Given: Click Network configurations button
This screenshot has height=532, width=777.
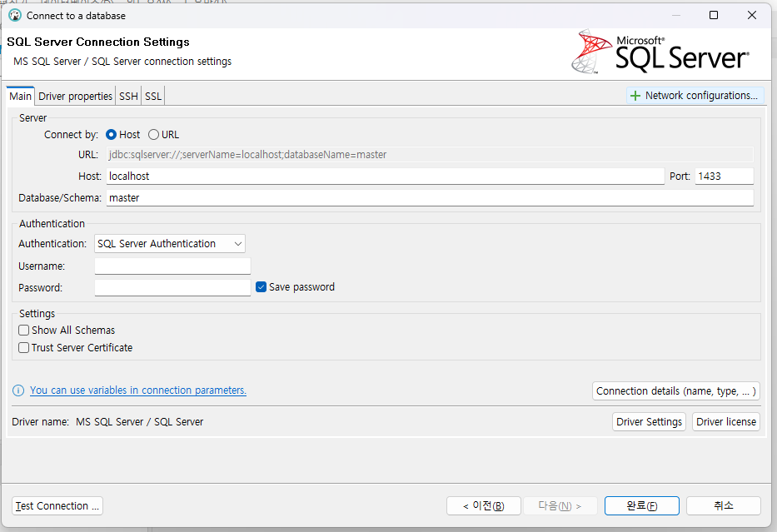Looking at the screenshot, I should pyautogui.click(x=695, y=95).
